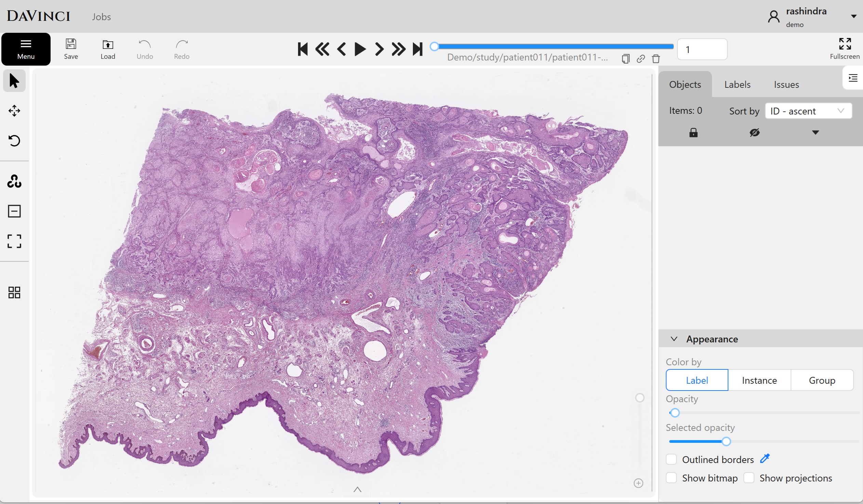Activate the move image tool
This screenshot has height=504, width=863.
click(x=14, y=111)
